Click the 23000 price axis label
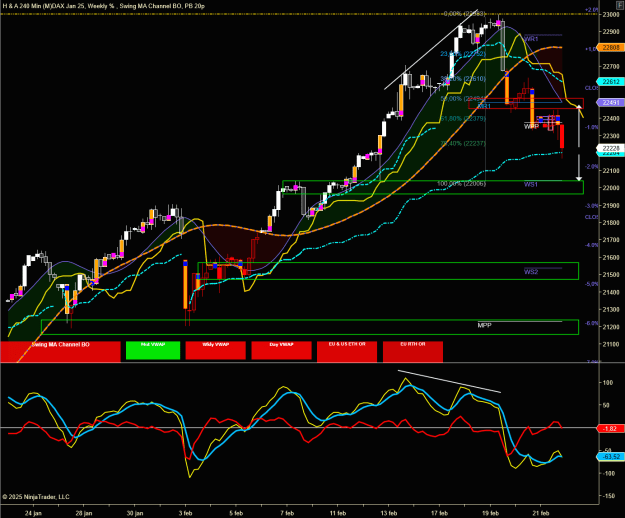Viewport: 625px width, 518px height. coord(611,14)
